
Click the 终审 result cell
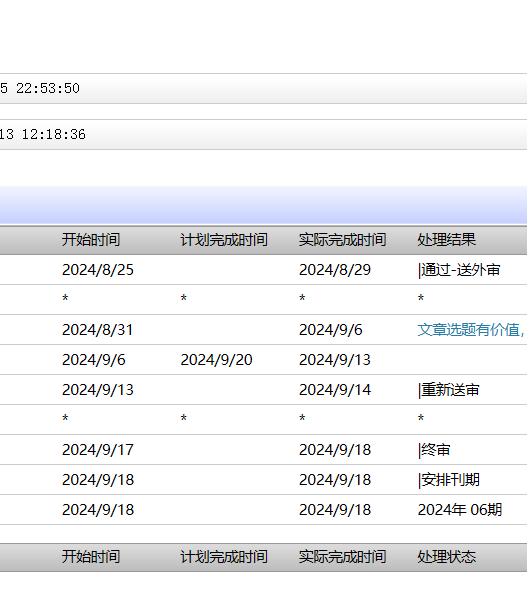coord(434,450)
